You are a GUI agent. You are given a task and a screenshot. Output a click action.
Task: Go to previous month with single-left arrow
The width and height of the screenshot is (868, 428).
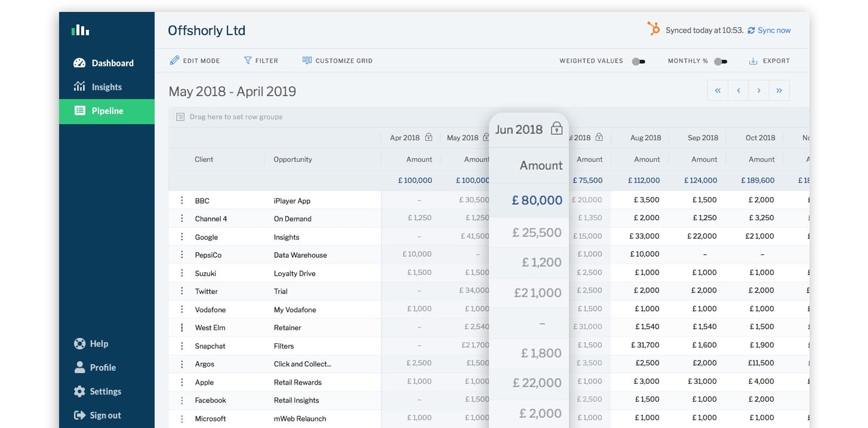pyautogui.click(x=738, y=91)
